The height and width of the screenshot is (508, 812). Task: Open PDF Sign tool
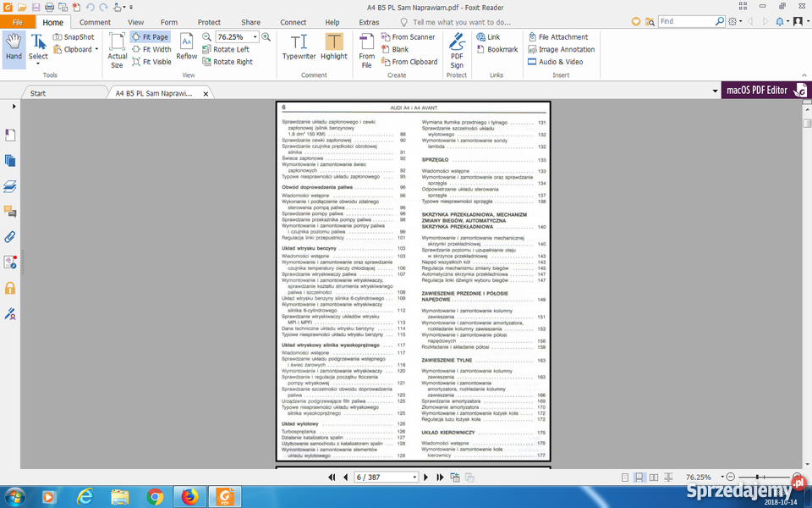pos(457,50)
